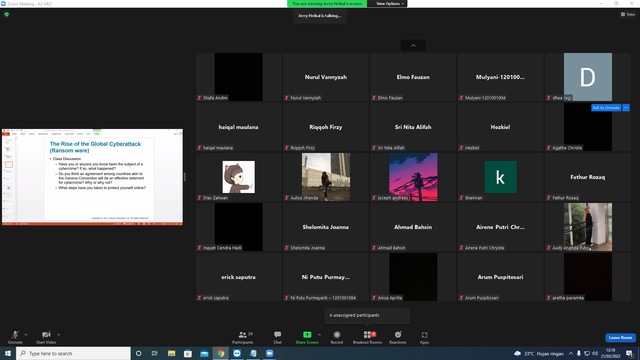Open File Explorer from the taskbar
The width and height of the screenshot is (640, 360).
coord(171,353)
